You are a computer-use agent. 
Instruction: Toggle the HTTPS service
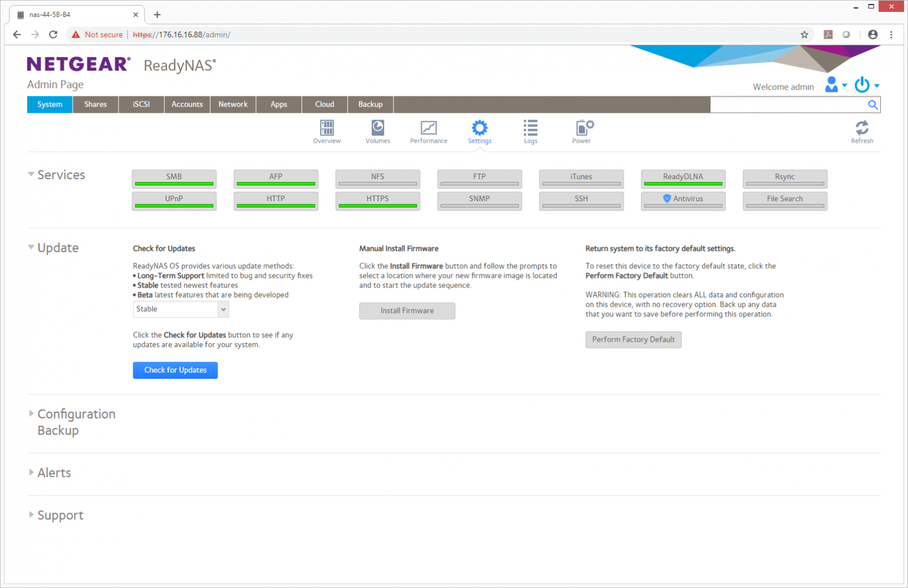pyautogui.click(x=378, y=201)
